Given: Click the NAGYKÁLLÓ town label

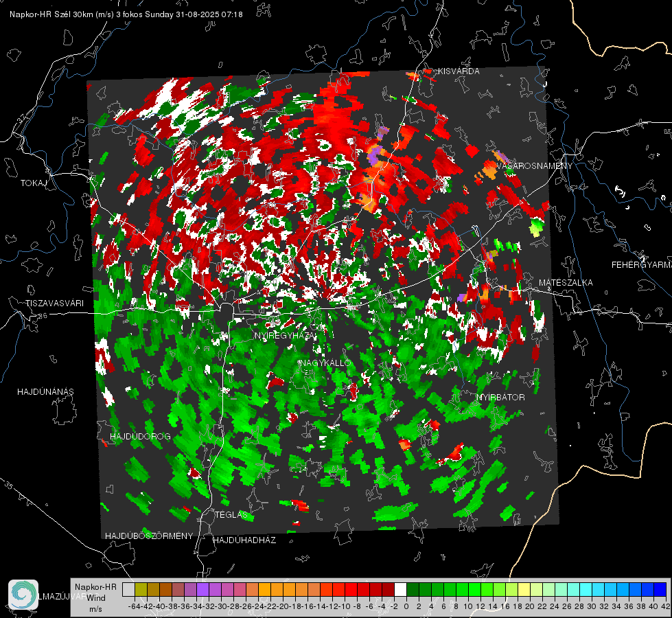Looking at the screenshot, I should pyautogui.click(x=325, y=363).
